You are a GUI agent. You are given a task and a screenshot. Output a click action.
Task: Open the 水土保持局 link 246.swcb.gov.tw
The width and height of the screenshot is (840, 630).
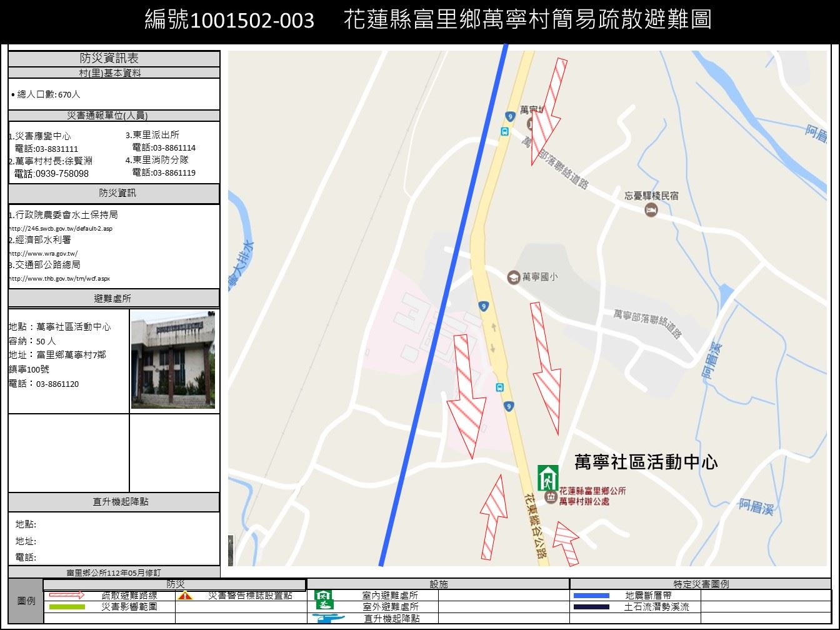tap(61, 228)
